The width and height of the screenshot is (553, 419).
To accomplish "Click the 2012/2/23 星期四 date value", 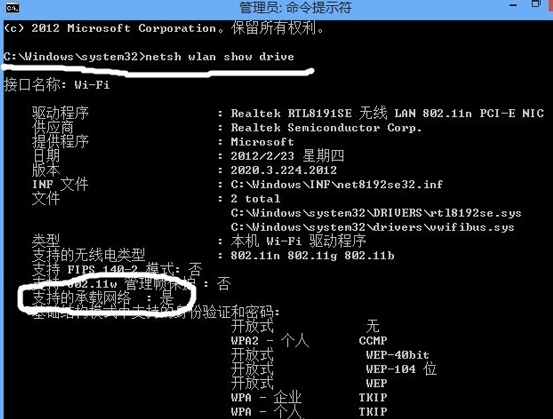I will [287, 156].
